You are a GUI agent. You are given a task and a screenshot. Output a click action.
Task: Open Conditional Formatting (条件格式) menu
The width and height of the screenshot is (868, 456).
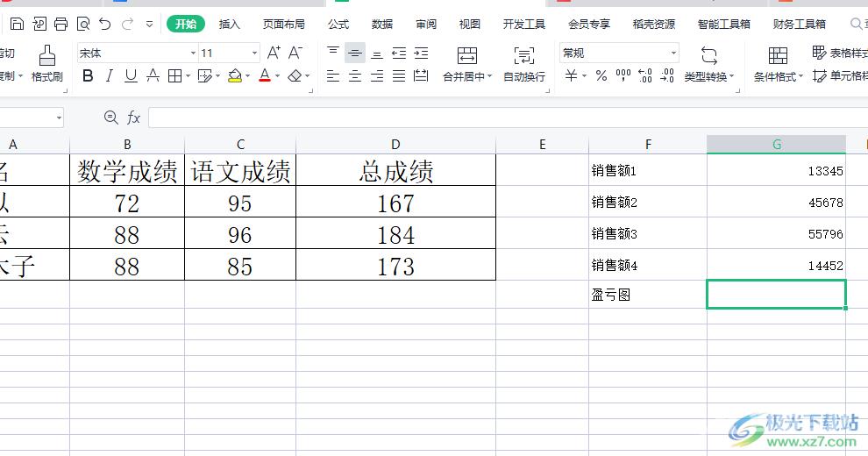coord(778,64)
